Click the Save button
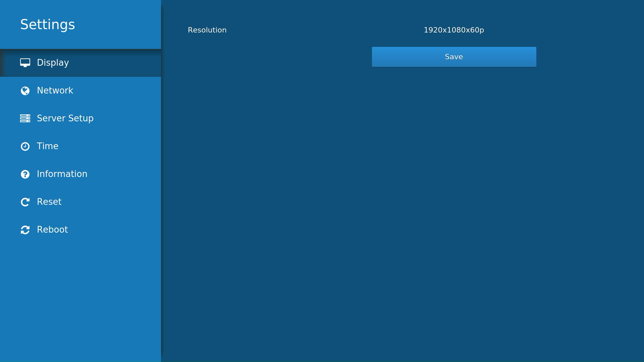Image resolution: width=644 pixels, height=362 pixels. (x=454, y=57)
